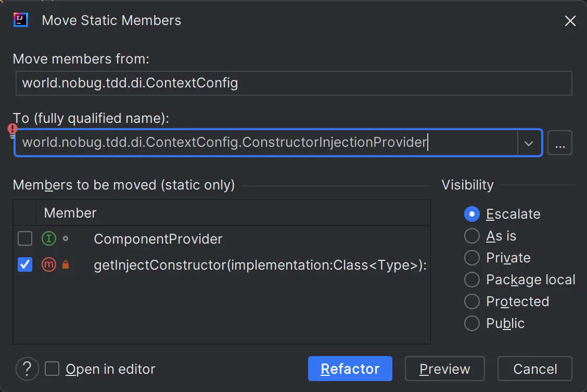Select the As is visibility option

click(471, 236)
